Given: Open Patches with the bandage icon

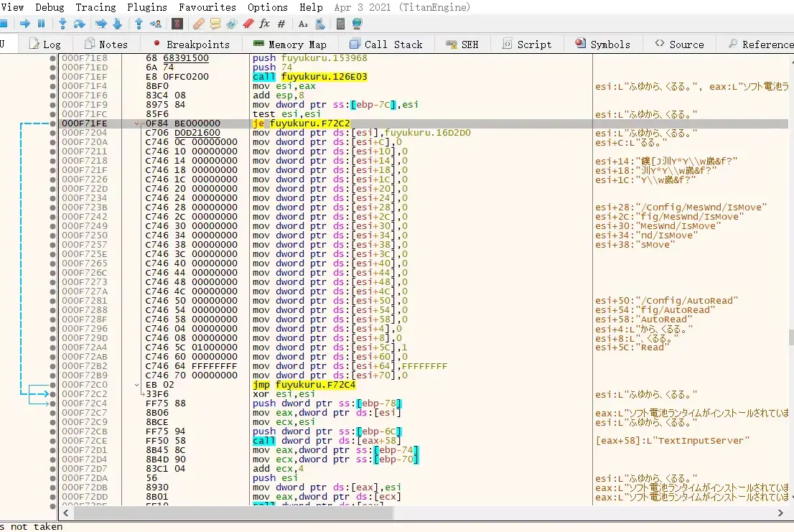Looking at the screenshot, I should click(x=198, y=23).
